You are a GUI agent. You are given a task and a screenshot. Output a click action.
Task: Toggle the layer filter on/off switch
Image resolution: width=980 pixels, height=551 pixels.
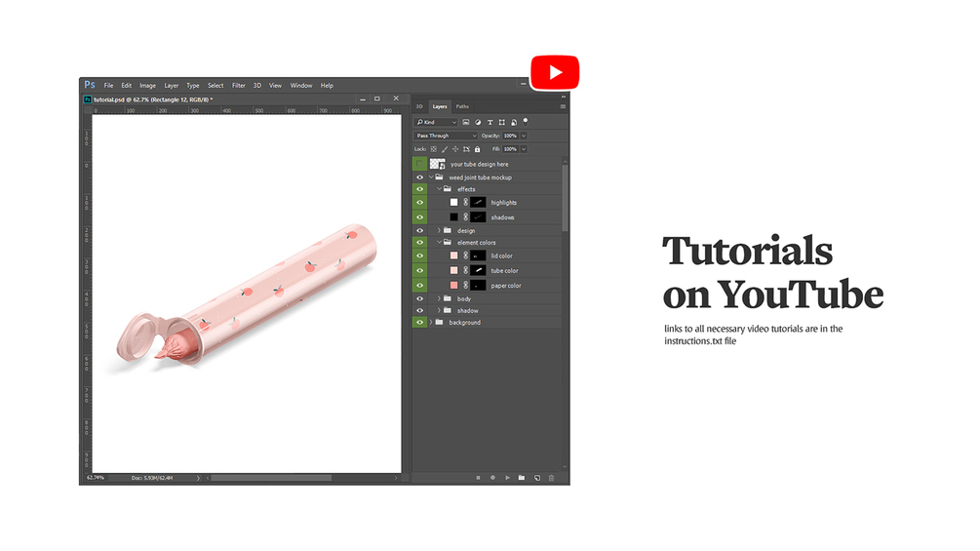tap(526, 121)
